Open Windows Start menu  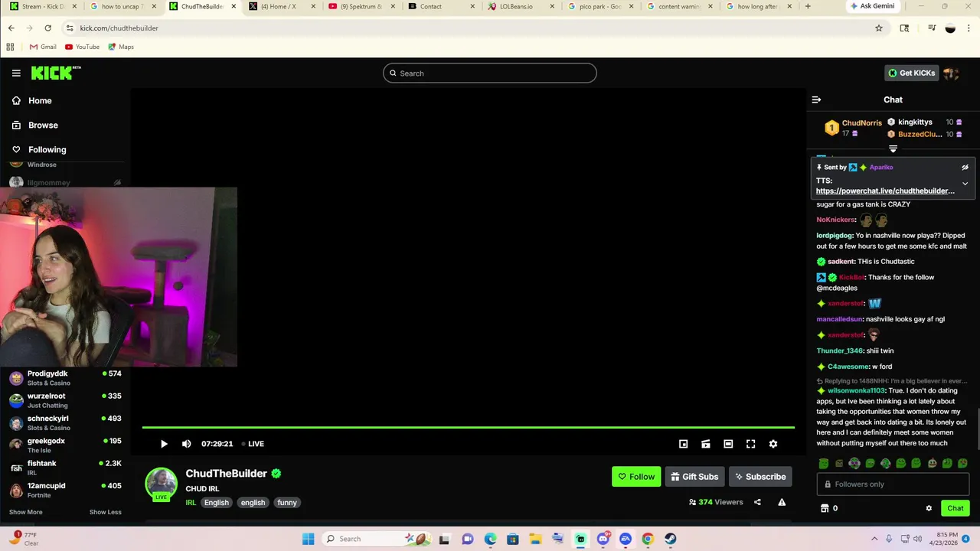308,539
